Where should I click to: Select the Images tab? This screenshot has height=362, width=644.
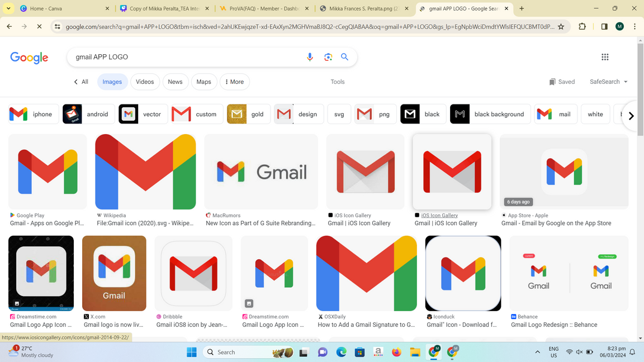click(112, 82)
